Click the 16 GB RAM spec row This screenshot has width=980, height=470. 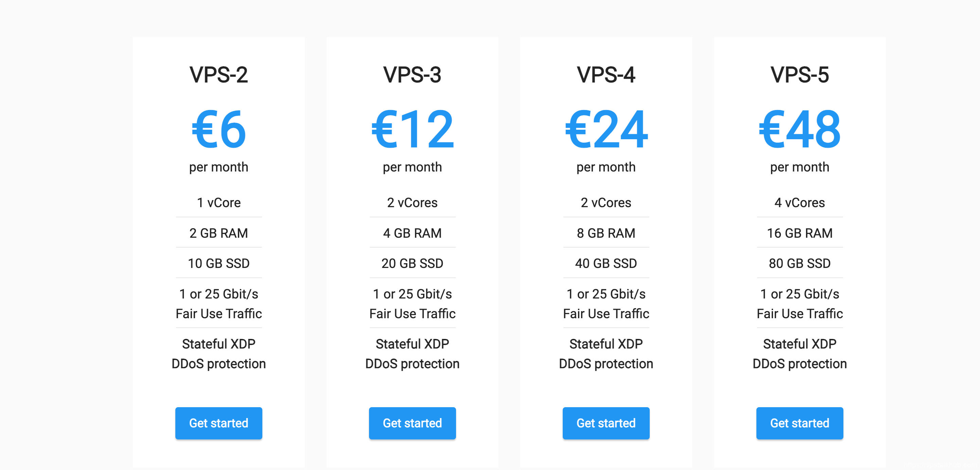tap(799, 233)
